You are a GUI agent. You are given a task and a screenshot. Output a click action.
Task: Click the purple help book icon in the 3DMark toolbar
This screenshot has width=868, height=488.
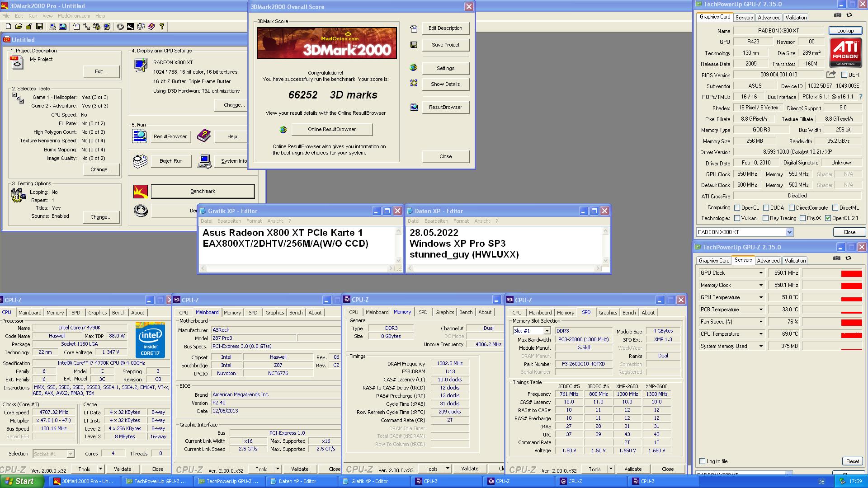point(151,27)
